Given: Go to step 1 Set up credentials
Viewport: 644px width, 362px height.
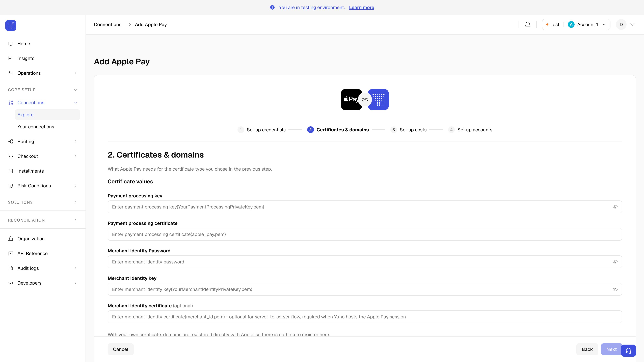Looking at the screenshot, I should click(261, 130).
